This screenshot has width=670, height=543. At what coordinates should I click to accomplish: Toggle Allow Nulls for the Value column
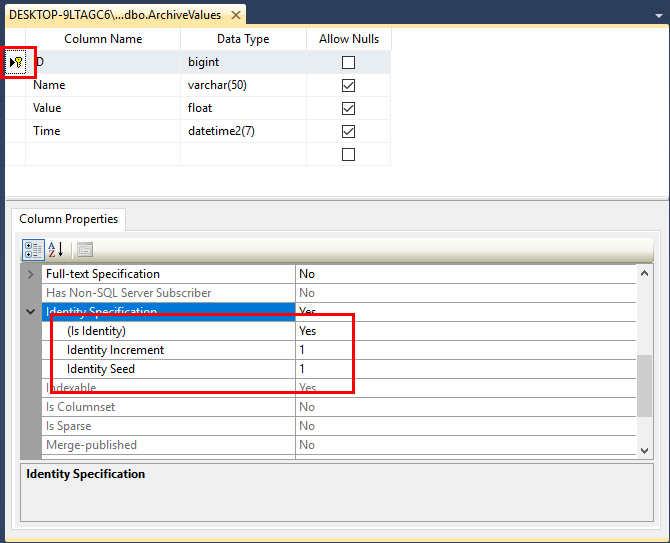348,108
